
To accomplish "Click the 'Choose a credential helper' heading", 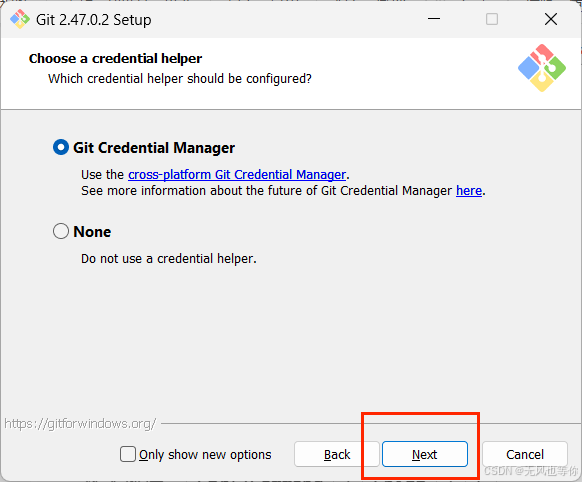I will pyautogui.click(x=115, y=59).
